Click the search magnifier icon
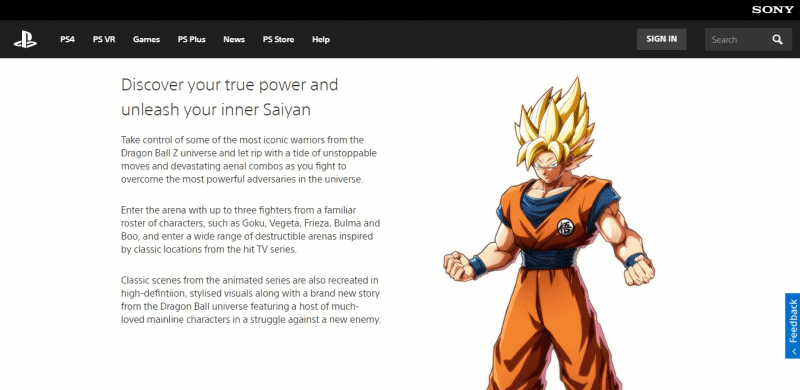The image size is (800, 390). click(777, 39)
